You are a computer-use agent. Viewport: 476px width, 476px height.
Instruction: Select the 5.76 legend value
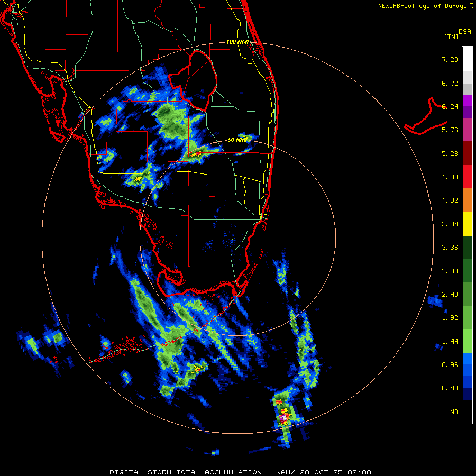[x=450, y=130]
